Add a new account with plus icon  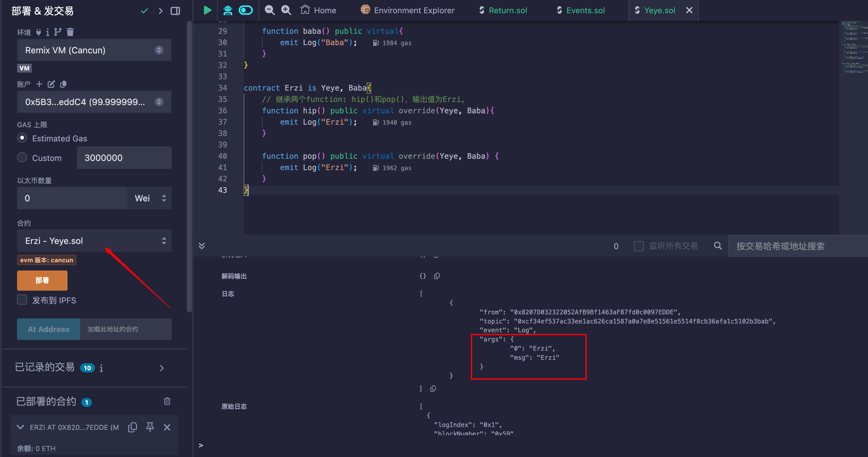tap(39, 84)
